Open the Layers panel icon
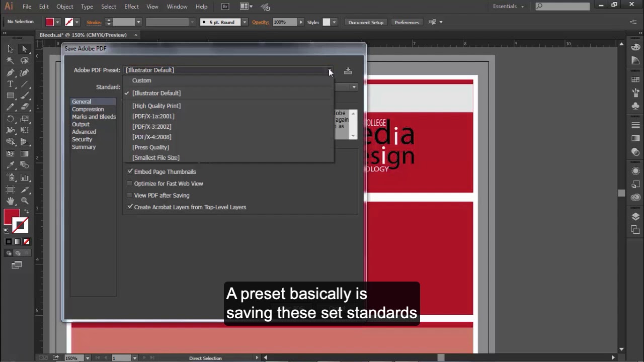 [x=635, y=217]
